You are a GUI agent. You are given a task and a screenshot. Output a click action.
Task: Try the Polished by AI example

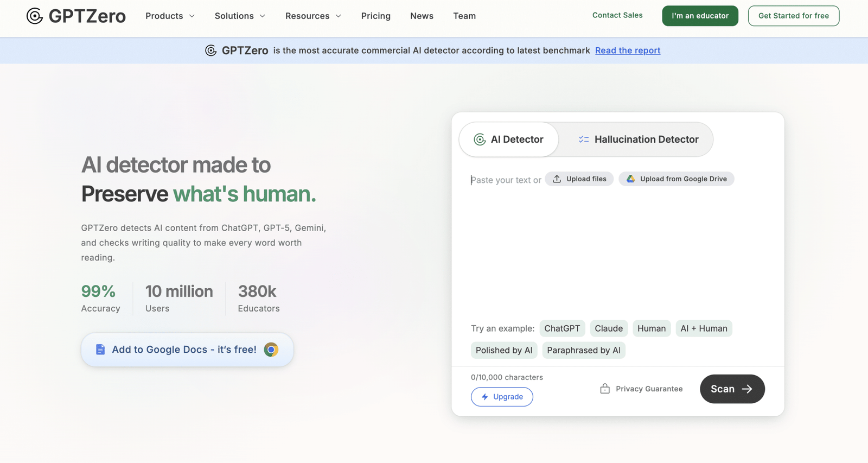[504, 350]
